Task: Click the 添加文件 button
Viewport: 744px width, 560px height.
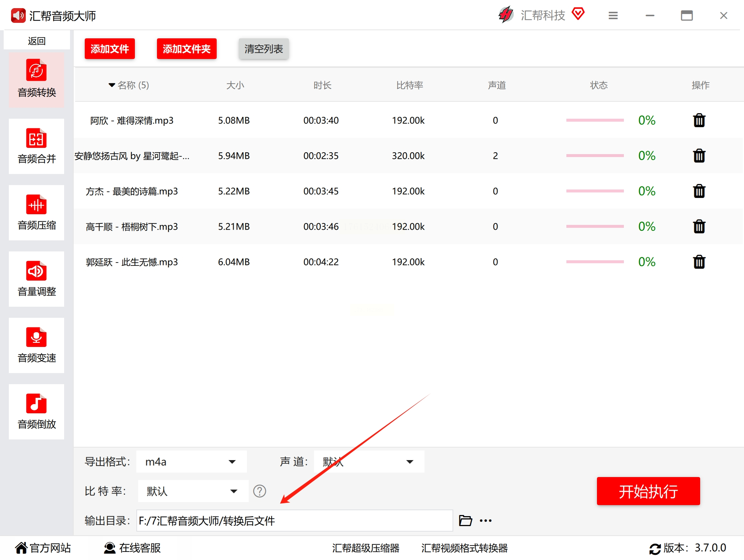Action: coord(109,49)
